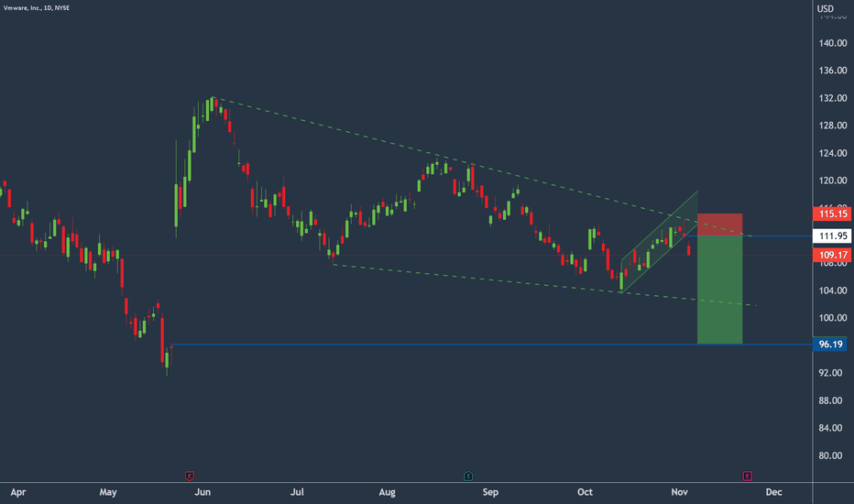Click the 132.00 price scale value
Screen dimensions: 854x504
833,98
